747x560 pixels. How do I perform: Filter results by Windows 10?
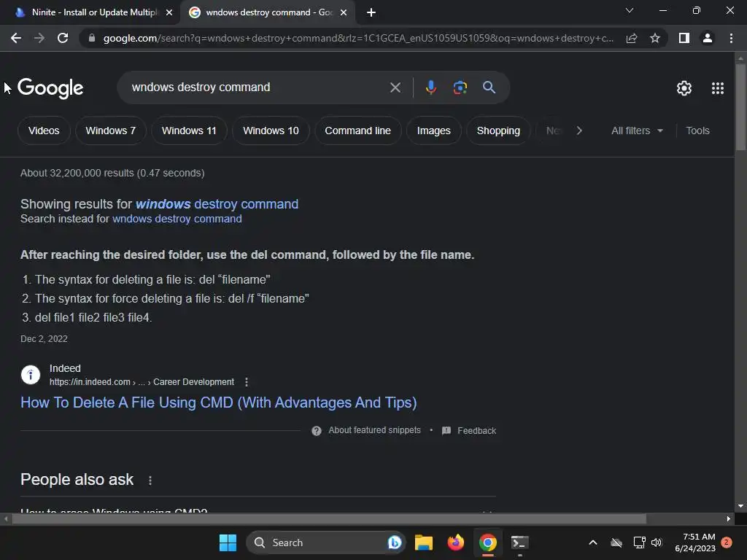271,131
